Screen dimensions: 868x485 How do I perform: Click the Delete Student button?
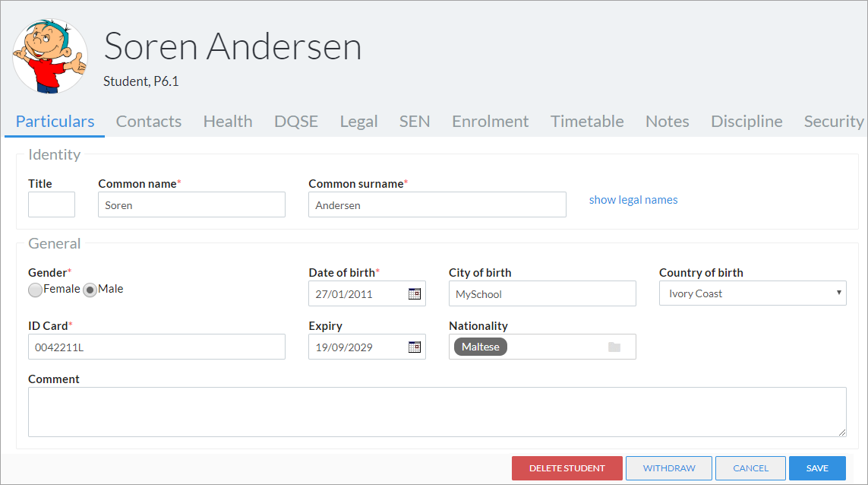tap(567, 468)
